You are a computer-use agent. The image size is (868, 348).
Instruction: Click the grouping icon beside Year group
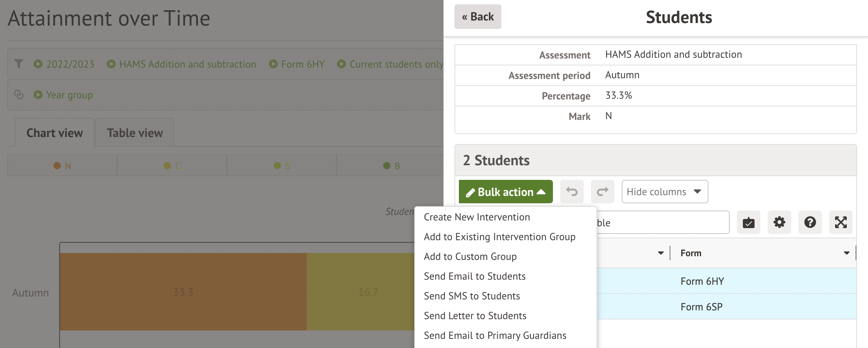tap(19, 95)
